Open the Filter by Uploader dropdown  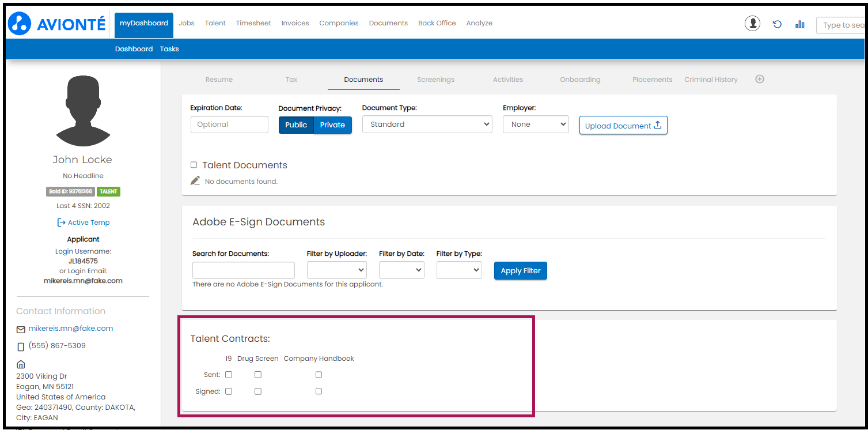(337, 270)
